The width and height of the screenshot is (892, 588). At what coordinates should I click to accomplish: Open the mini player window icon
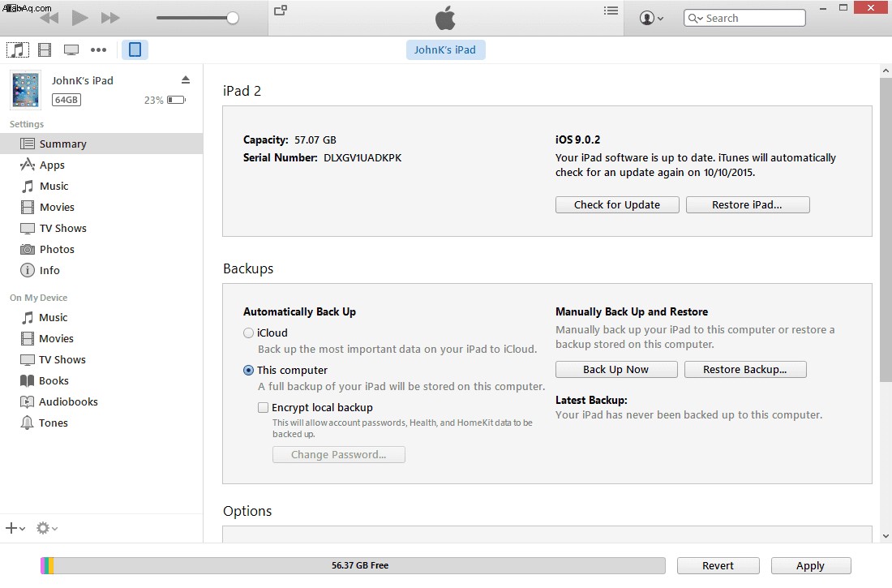281,11
